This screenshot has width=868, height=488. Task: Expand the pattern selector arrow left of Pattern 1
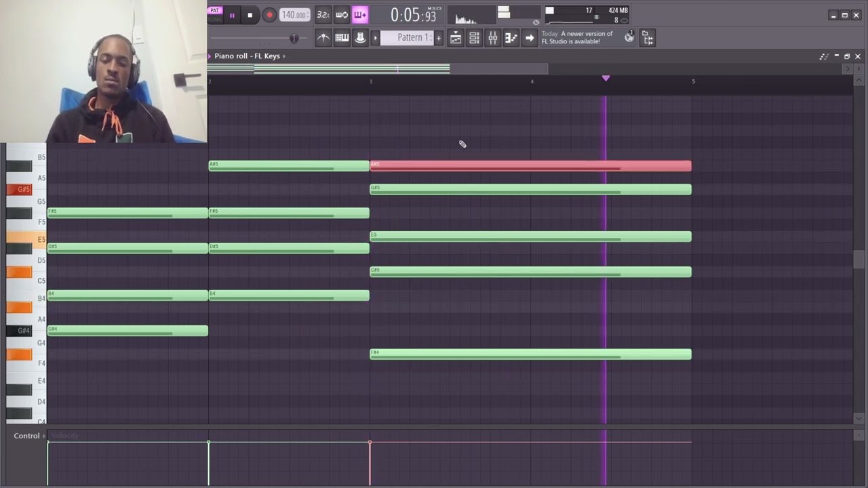[375, 38]
